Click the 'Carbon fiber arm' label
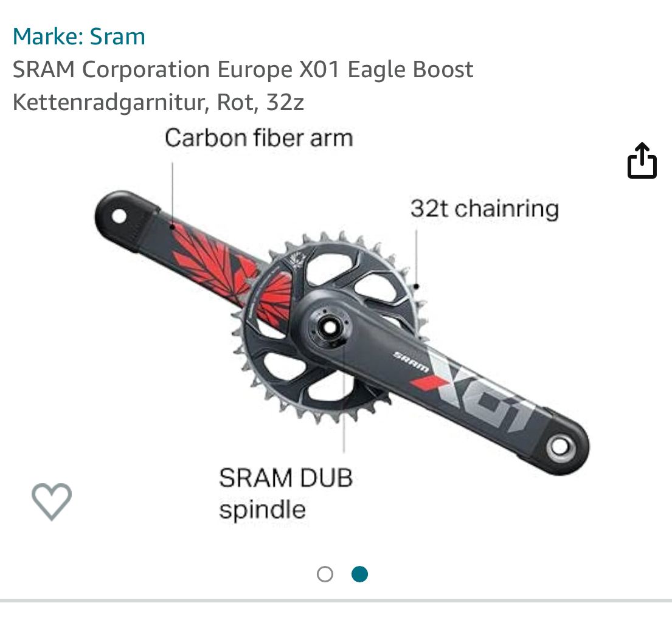 (x=258, y=138)
